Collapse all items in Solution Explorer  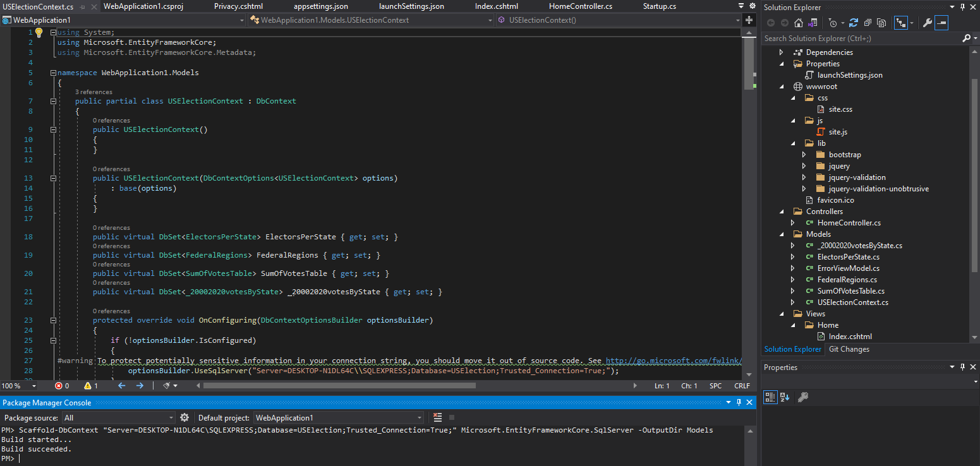[x=868, y=21]
